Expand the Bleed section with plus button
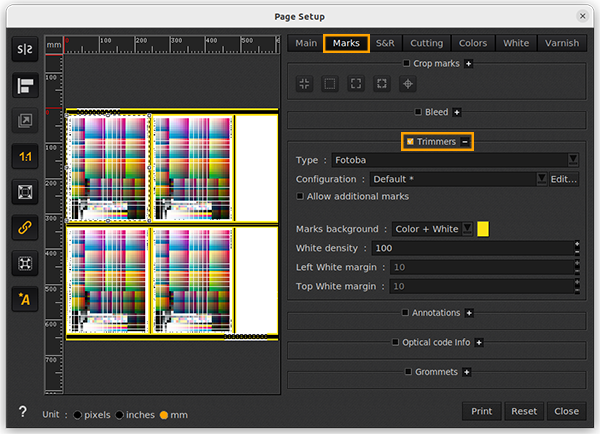 pyautogui.click(x=457, y=112)
